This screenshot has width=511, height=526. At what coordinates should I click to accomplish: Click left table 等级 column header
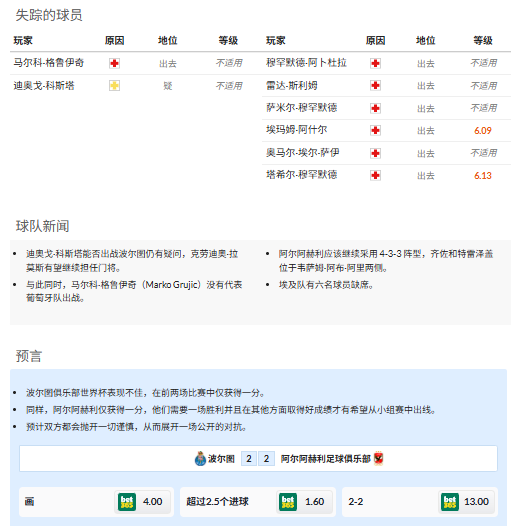point(228,41)
